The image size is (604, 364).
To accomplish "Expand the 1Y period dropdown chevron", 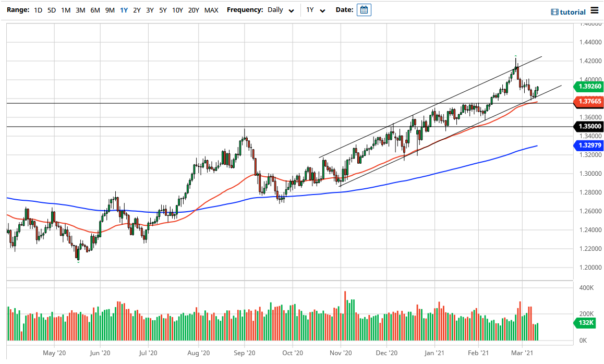I will (x=322, y=10).
